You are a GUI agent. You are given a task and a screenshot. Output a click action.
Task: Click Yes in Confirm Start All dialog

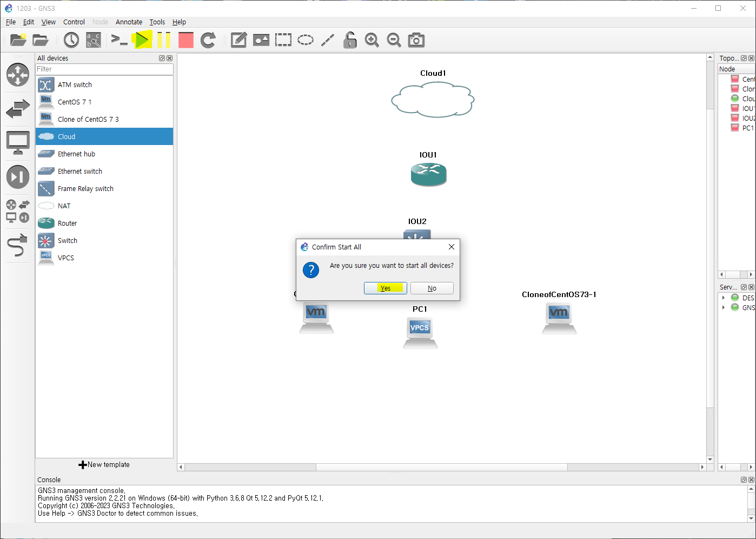pos(386,288)
